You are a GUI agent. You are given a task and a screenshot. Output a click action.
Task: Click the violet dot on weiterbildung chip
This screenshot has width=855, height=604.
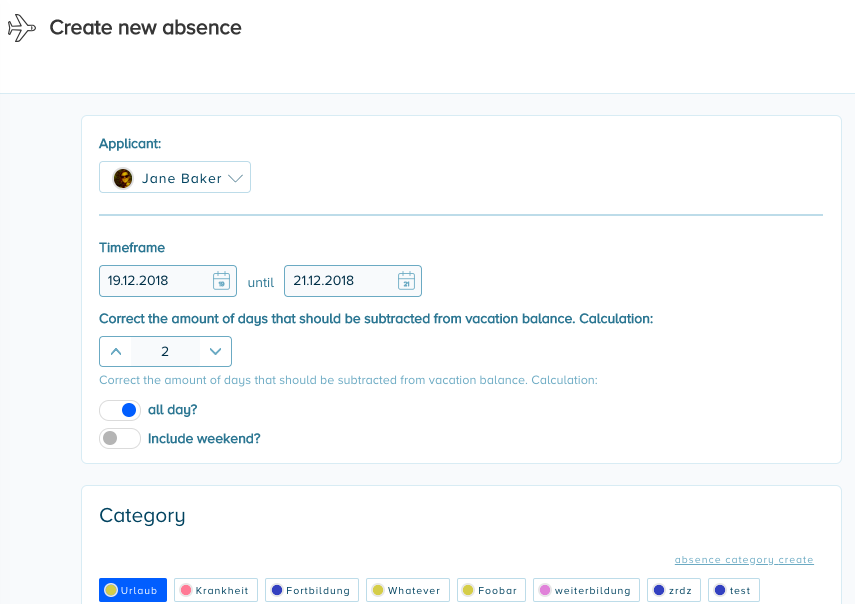click(544, 590)
